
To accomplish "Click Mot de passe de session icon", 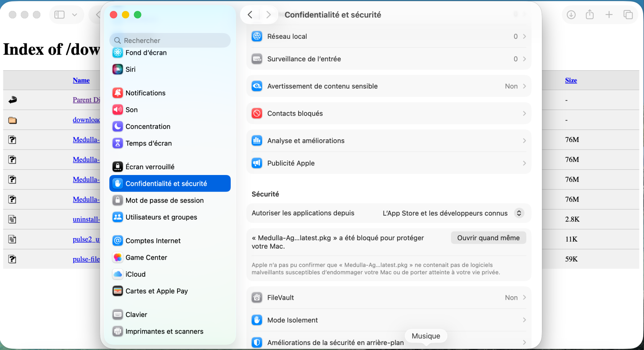I will tap(118, 200).
